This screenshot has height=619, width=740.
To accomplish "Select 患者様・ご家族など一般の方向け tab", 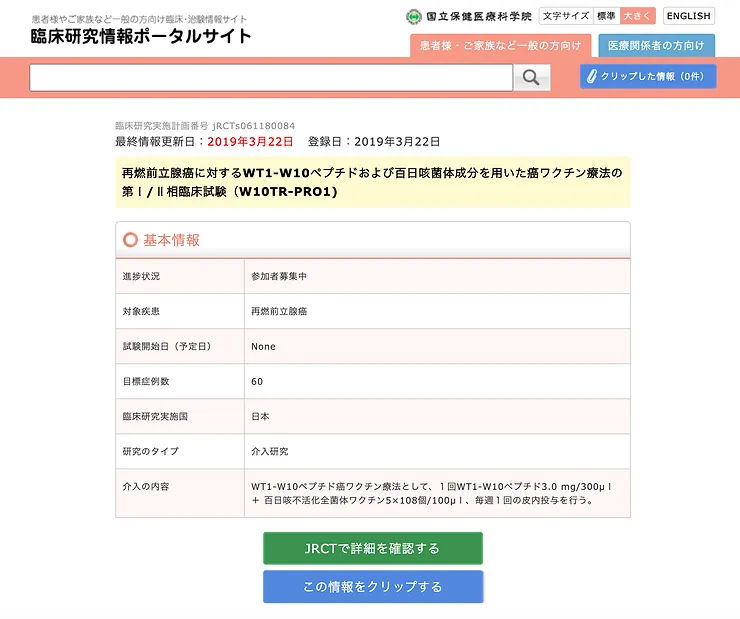I will (500, 45).
